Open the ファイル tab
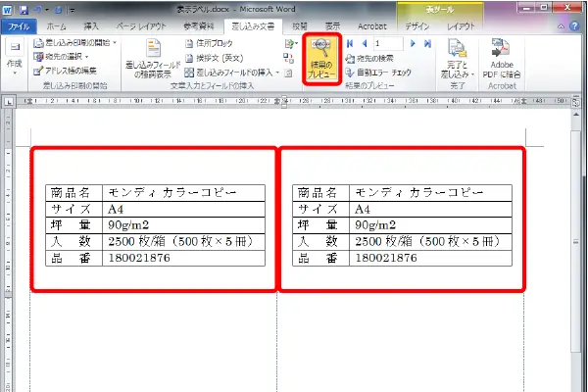The width and height of the screenshot is (588, 392). pyautogui.click(x=19, y=26)
